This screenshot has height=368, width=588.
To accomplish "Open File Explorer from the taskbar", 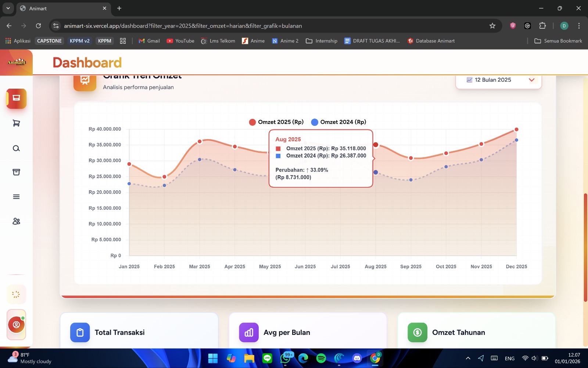I will (249, 358).
